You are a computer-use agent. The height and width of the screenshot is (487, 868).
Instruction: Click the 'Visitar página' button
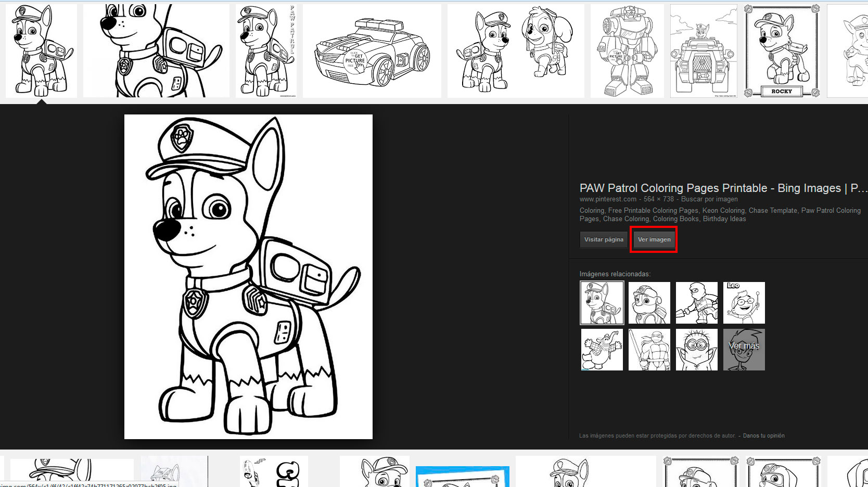[604, 239]
